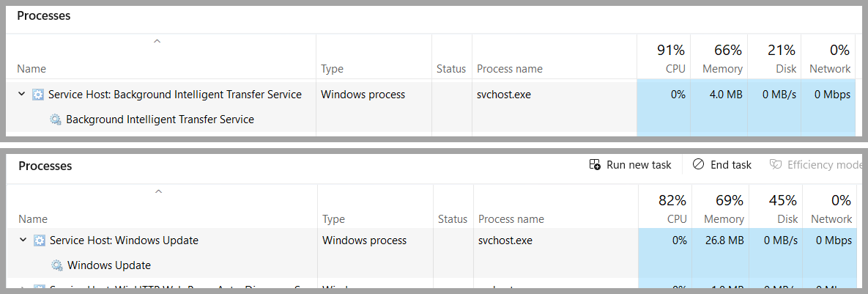868x294 pixels.
Task: Sort by Memory column showing 69%
Action: point(724,208)
